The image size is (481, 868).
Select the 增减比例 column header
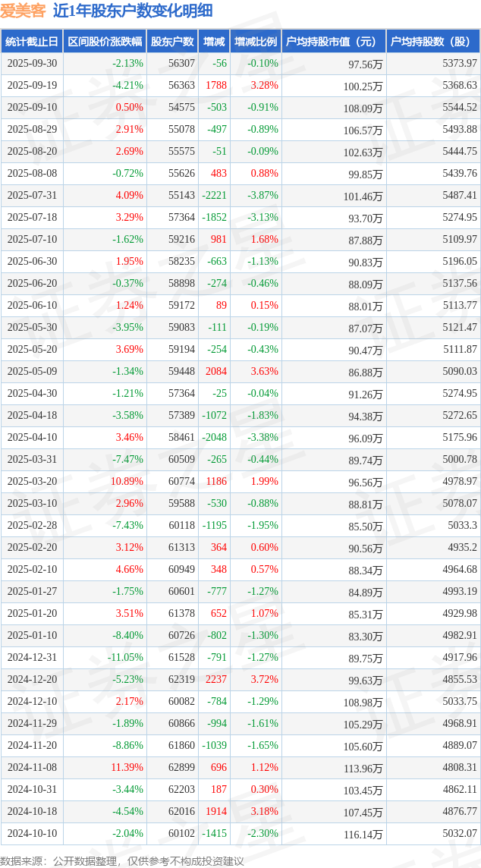pyautogui.click(x=256, y=42)
